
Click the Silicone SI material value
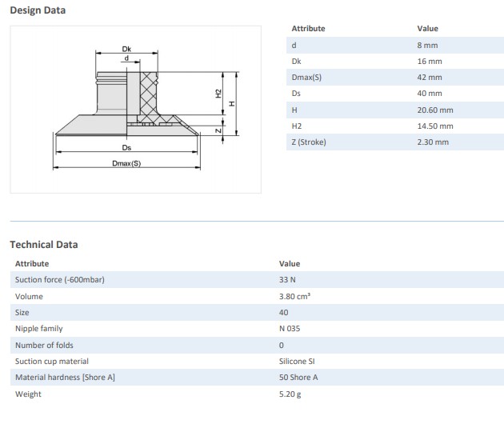(x=297, y=361)
